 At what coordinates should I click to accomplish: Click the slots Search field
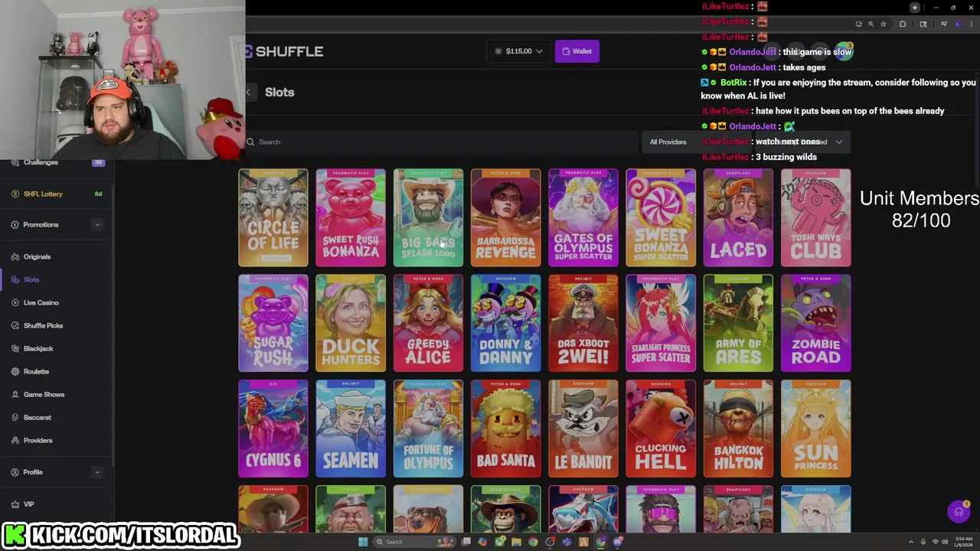click(x=443, y=142)
